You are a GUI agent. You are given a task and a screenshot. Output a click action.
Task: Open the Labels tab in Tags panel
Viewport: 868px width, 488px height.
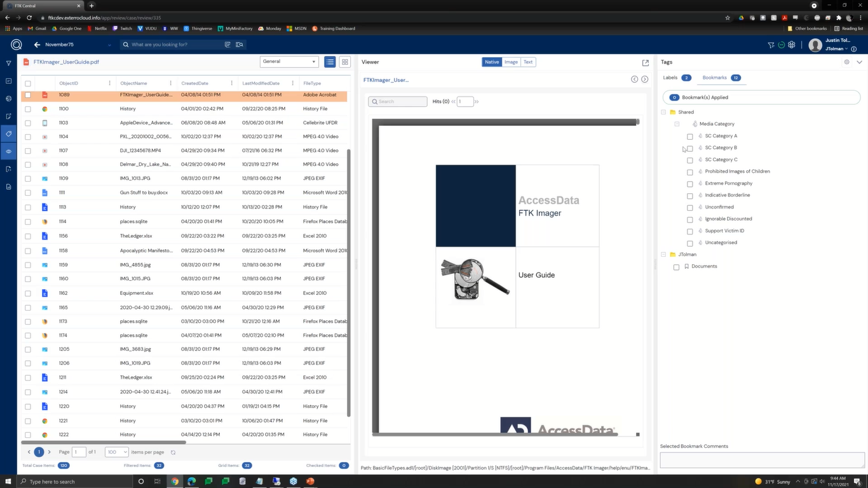tap(670, 78)
